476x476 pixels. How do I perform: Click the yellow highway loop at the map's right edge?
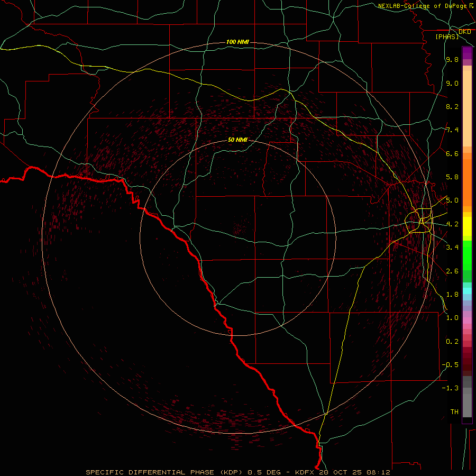[418, 221]
